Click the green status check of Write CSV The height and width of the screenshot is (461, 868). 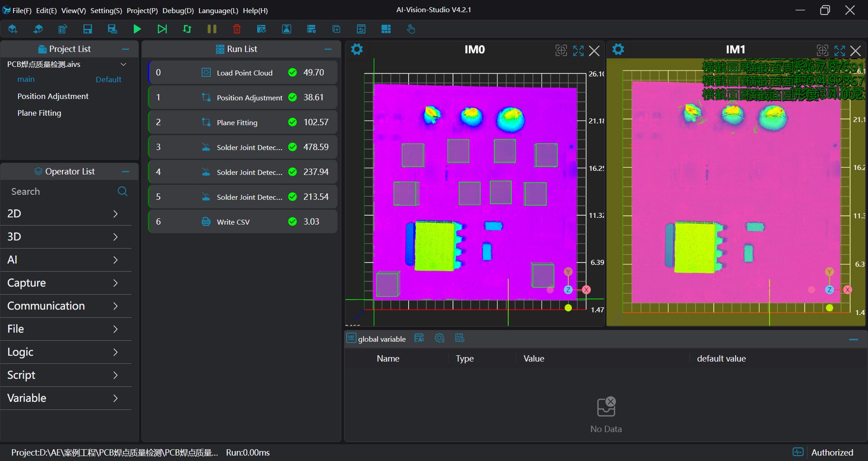(292, 221)
